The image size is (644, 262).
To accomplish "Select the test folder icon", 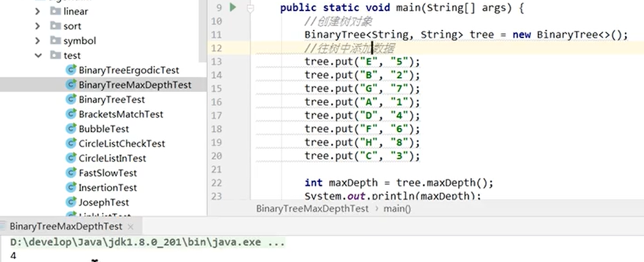I will tap(56, 55).
